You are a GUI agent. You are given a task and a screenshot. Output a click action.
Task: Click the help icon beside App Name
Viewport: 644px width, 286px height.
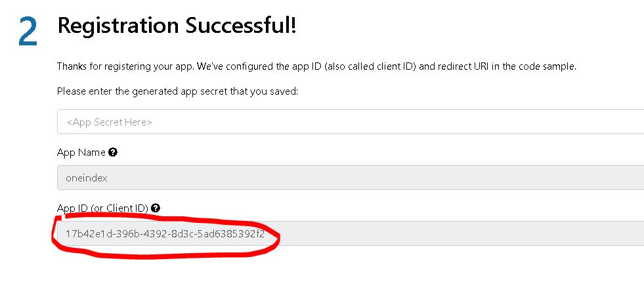[113, 153]
